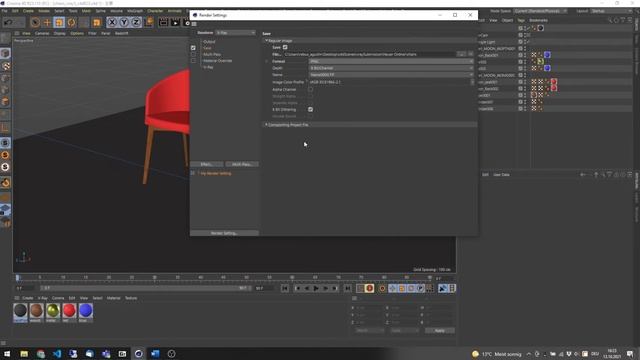Select the brown wood material sphere
Screen dimensions: 640x360
[x=36, y=311]
